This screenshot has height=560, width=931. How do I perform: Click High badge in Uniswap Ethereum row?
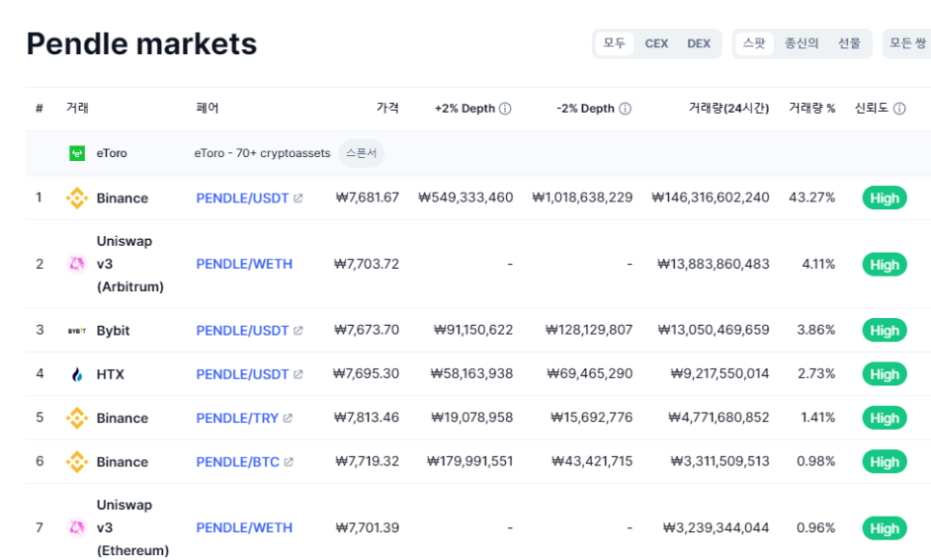click(885, 528)
